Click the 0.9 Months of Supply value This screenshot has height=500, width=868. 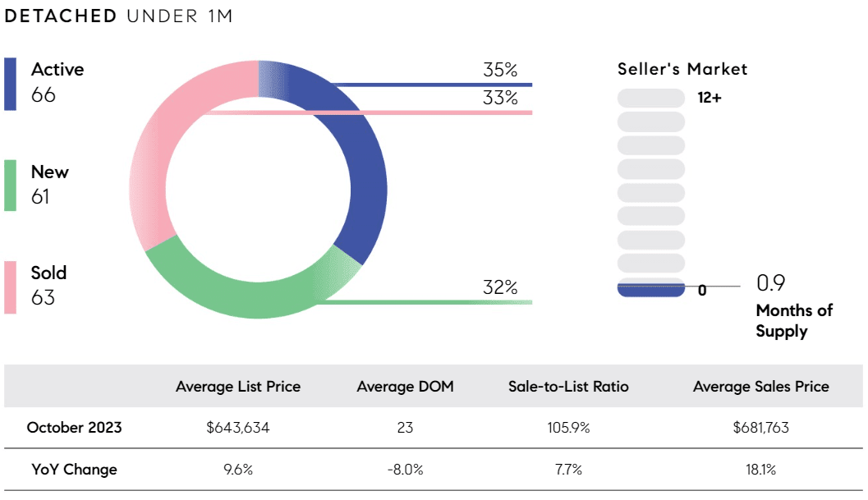point(770,283)
